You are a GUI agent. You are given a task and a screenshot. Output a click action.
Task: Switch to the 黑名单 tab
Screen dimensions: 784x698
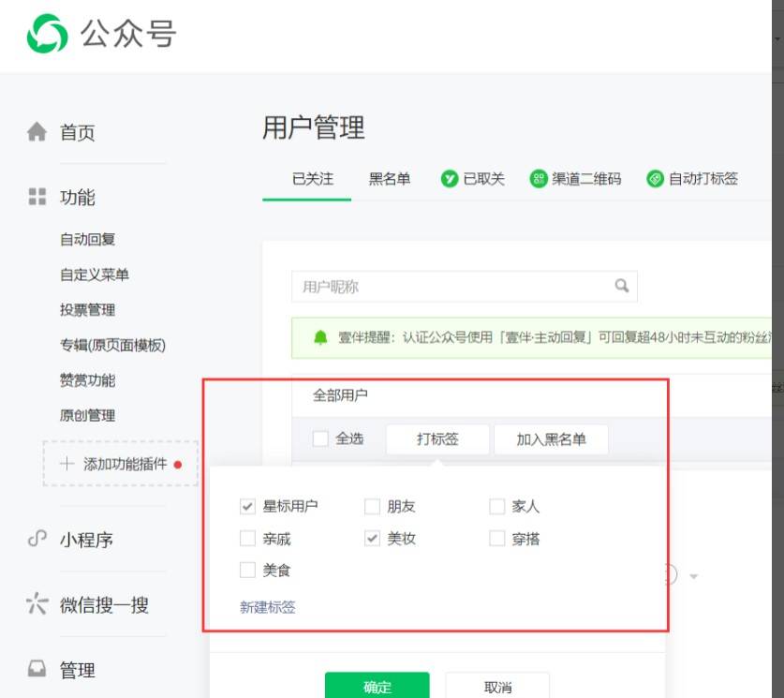point(390,179)
